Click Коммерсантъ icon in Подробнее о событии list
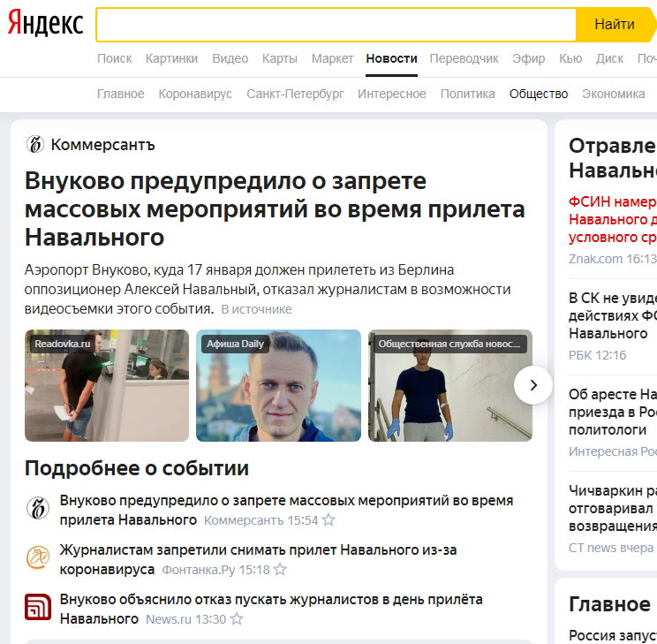Viewport: 657px width, 644px height. (x=38, y=508)
